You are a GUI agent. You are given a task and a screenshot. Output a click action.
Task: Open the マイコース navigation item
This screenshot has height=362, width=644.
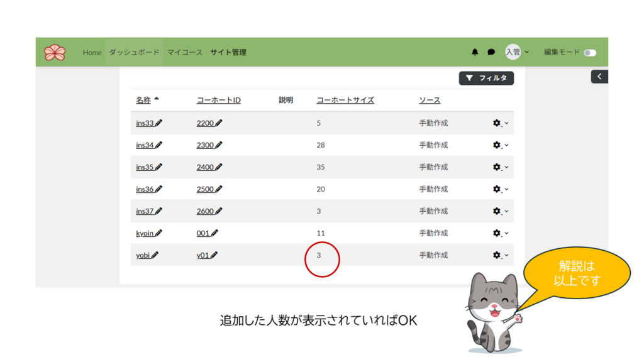point(185,52)
